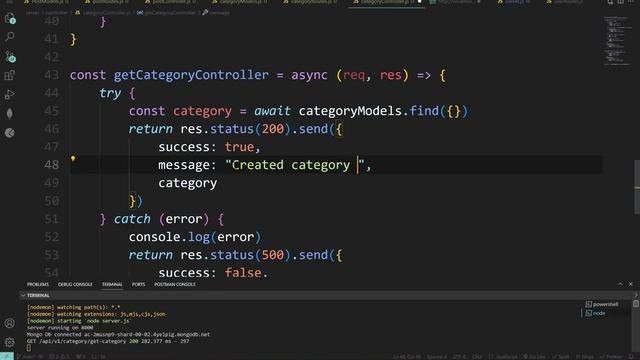This screenshot has height=360, width=640.
Task: Select the powershell terminal instance
Action: point(602,304)
